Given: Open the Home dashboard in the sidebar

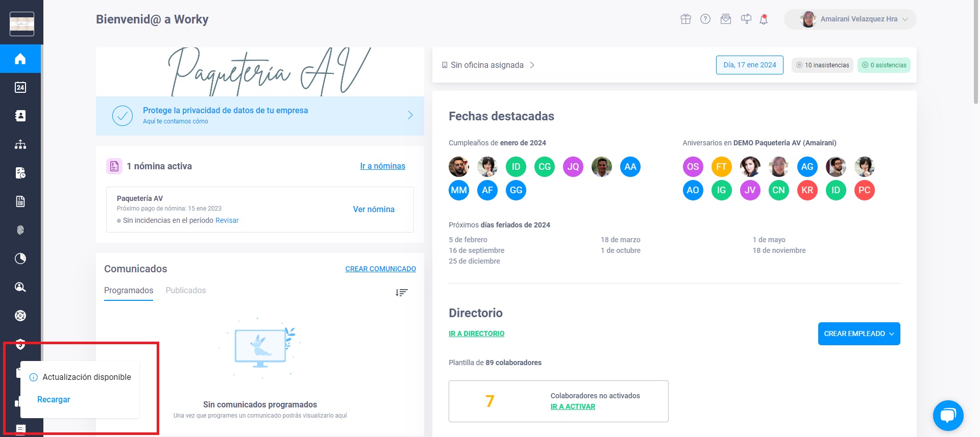Looking at the screenshot, I should (20, 59).
